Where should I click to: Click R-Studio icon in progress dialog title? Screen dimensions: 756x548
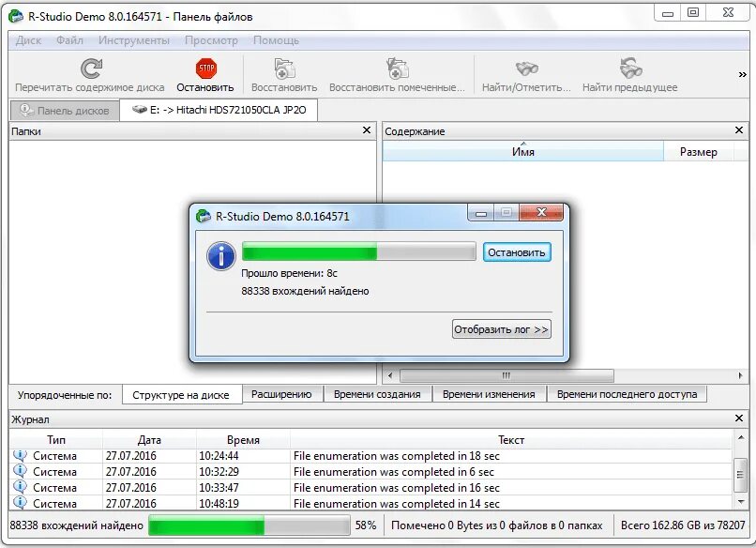click(204, 216)
